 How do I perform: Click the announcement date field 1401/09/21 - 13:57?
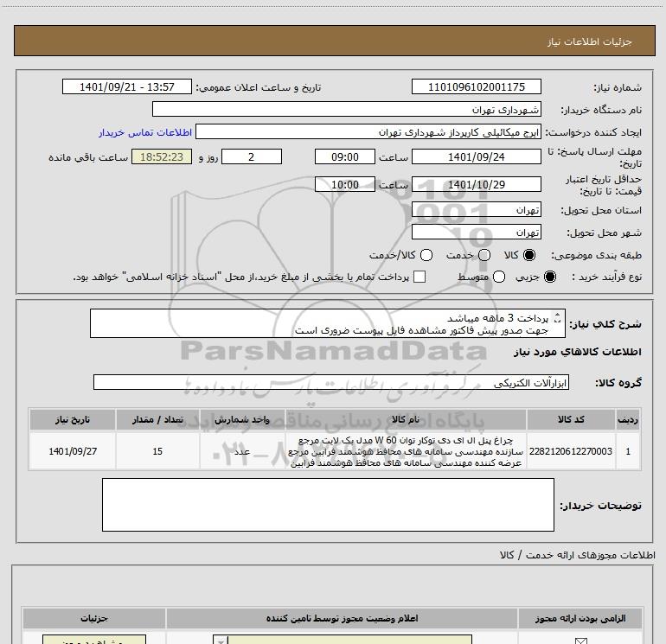pyautogui.click(x=127, y=86)
